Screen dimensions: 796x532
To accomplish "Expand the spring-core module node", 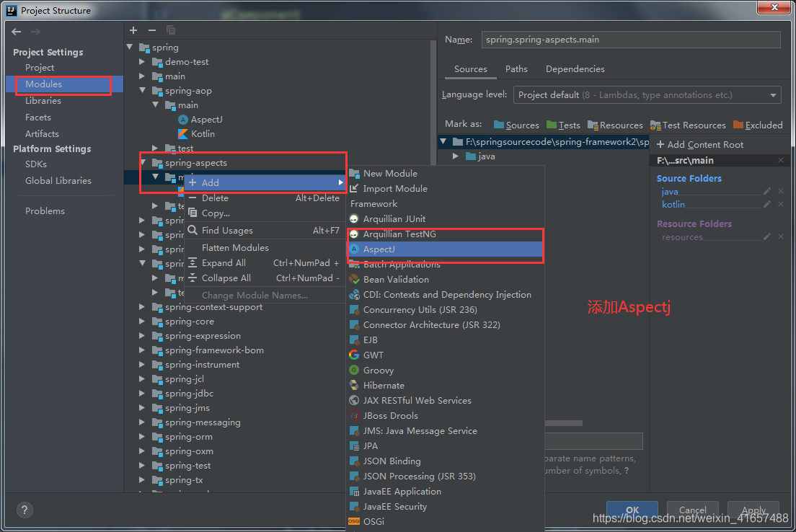I will (142, 322).
